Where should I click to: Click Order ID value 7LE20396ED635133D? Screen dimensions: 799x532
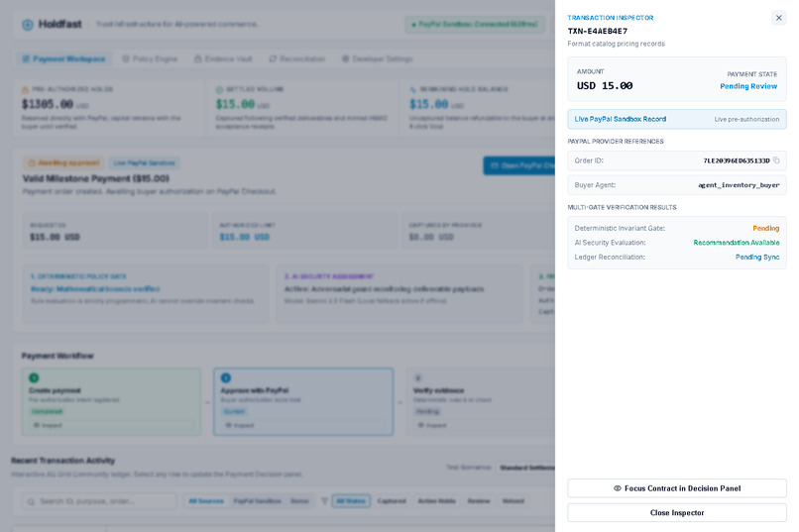pos(737,160)
